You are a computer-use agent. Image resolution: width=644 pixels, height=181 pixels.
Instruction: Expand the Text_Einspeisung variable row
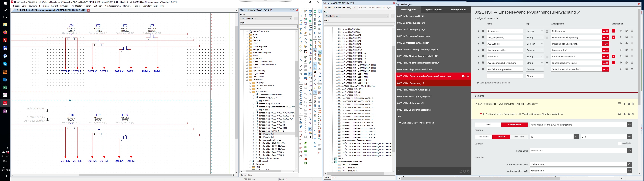tap(478, 38)
